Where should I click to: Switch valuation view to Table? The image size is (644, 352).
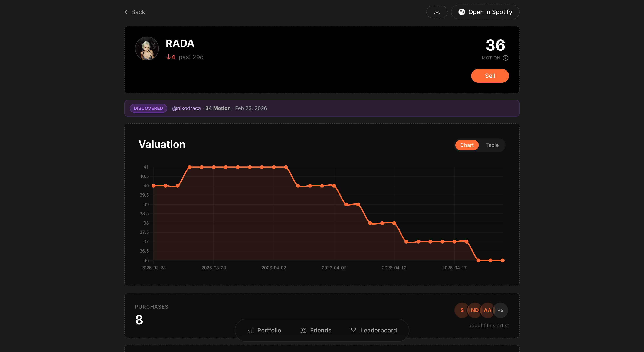coord(492,145)
